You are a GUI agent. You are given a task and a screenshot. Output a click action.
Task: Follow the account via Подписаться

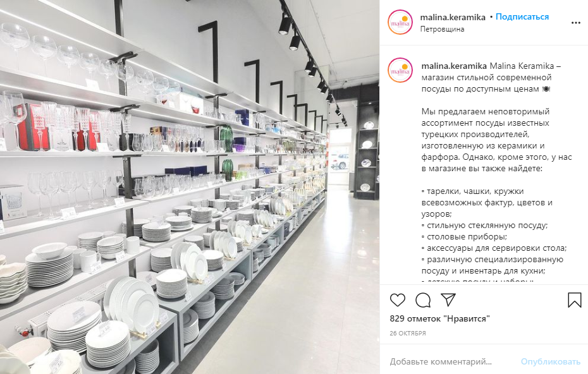pyautogui.click(x=522, y=17)
